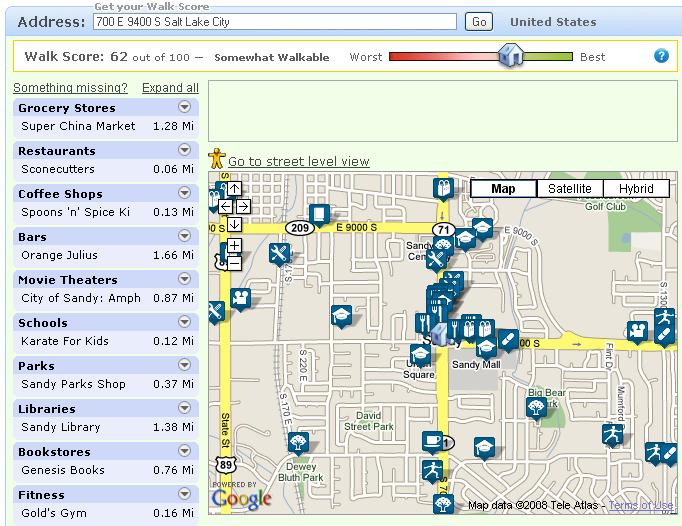Expand the Movie Theaters category

(184, 278)
